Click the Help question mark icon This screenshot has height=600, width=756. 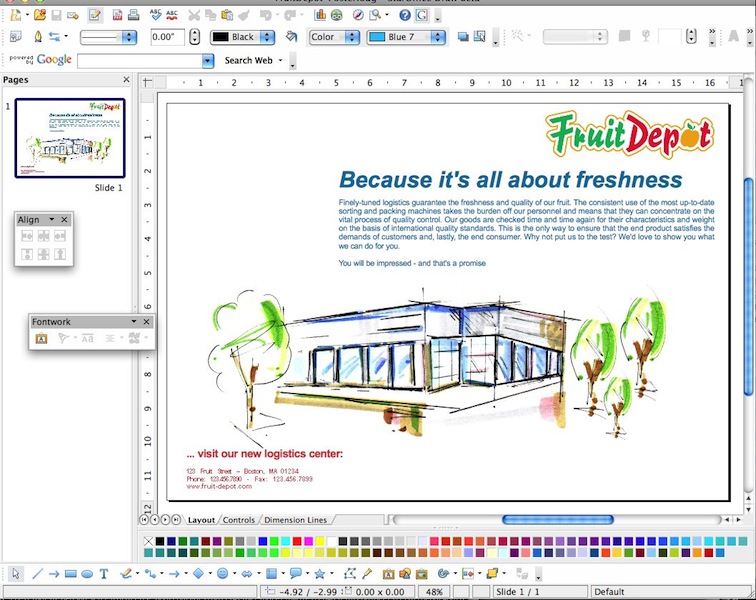405,15
